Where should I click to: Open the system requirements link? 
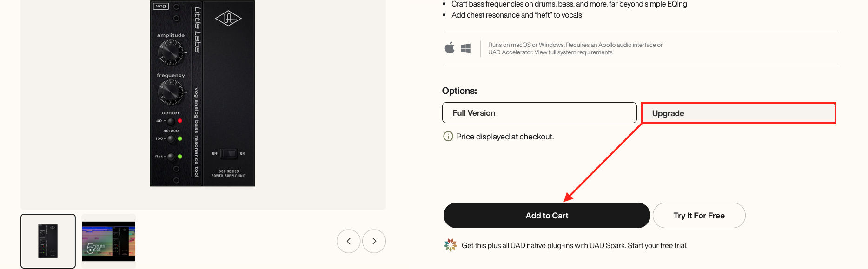tap(585, 52)
